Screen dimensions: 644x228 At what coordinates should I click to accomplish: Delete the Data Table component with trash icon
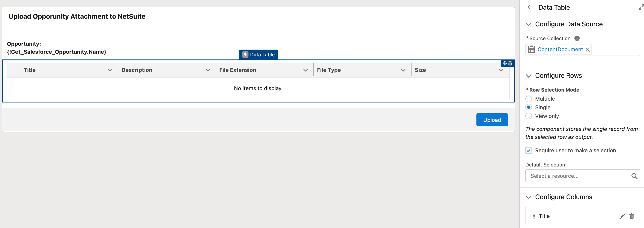[x=510, y=63]
